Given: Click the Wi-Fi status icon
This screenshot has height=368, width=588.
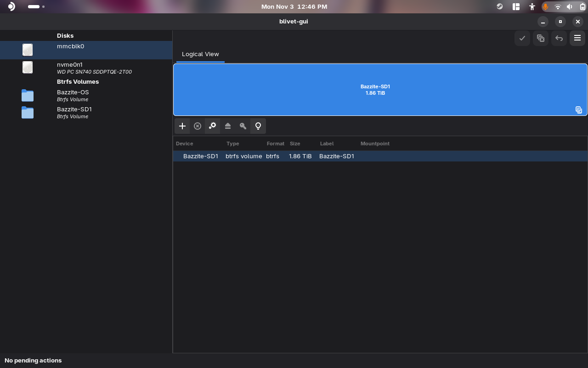Looking at the screenshot, I should [x=558, y=6].
